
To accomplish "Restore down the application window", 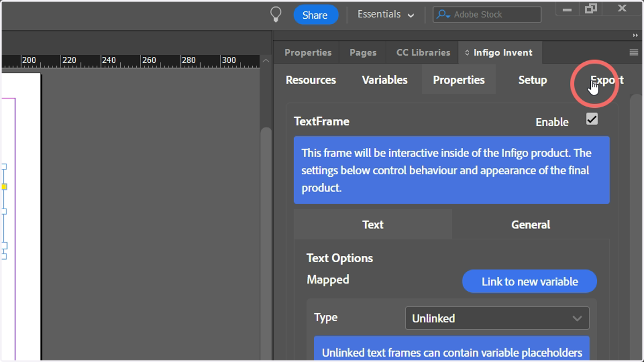I will 591,9.
